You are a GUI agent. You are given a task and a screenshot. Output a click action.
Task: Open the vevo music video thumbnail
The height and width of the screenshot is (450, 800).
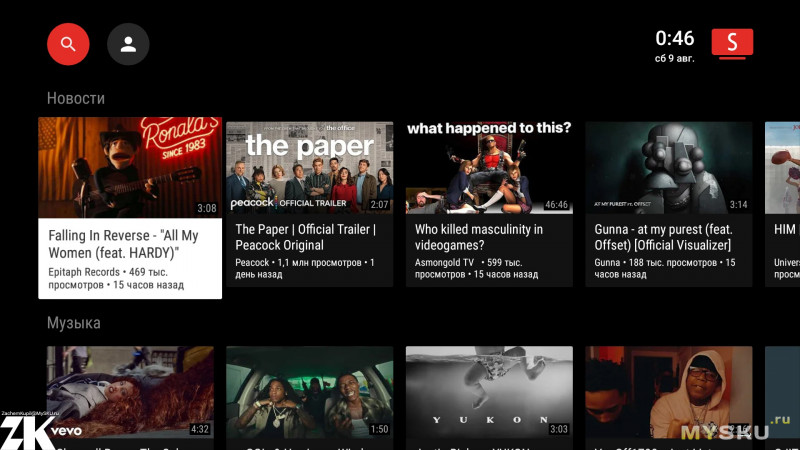point(130,392)
